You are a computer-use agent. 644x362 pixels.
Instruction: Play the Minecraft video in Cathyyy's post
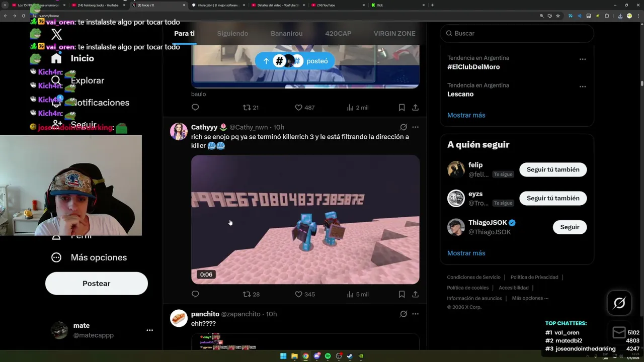pyautogui.click(x=305, y=220)
